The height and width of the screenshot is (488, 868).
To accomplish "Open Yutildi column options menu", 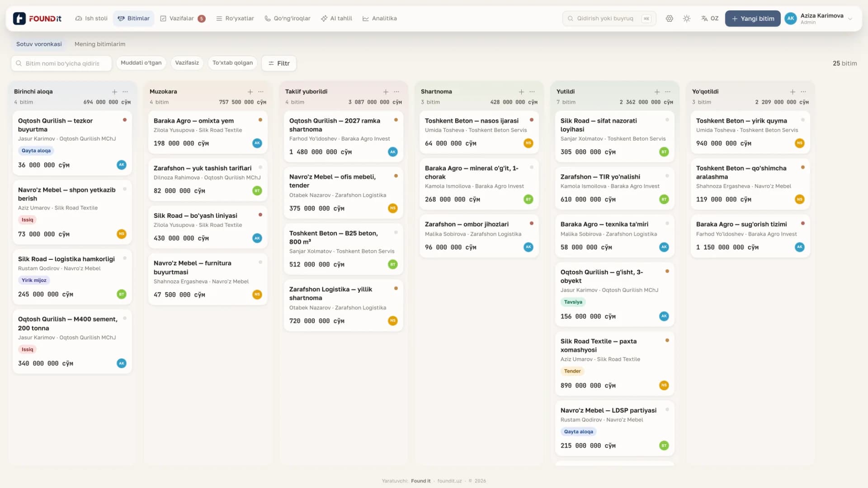I will click(x=668, y=92).
